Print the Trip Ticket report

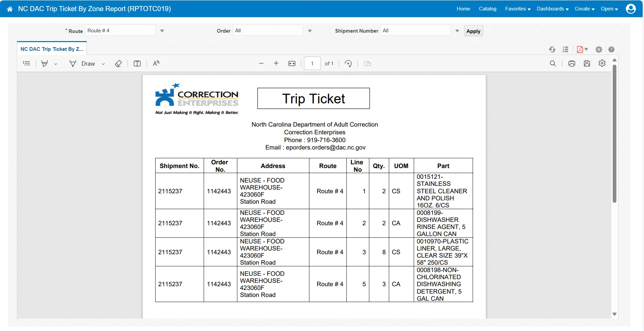pyautogui.click(x=572, y=64)
